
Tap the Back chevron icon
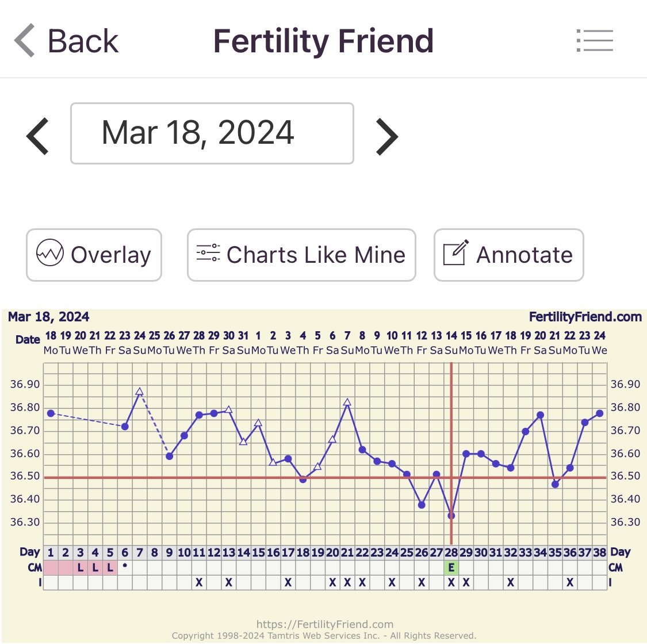pyautogui.click(x=25, y=41)
